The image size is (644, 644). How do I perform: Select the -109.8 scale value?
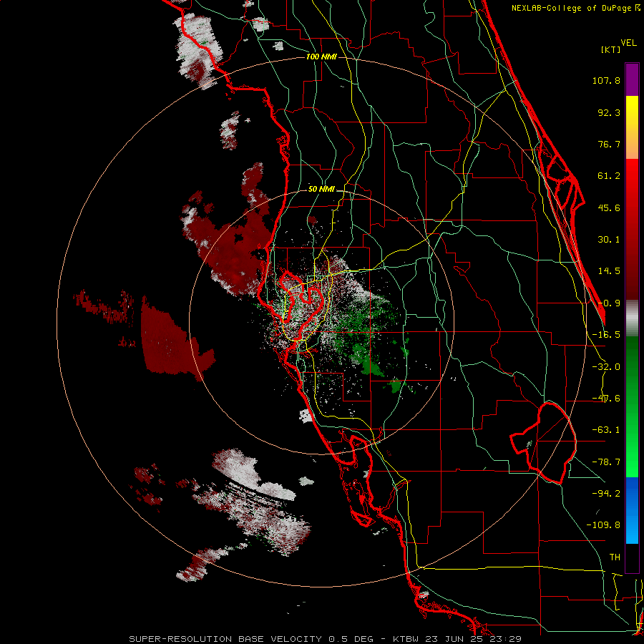click(x=603, y=525)
